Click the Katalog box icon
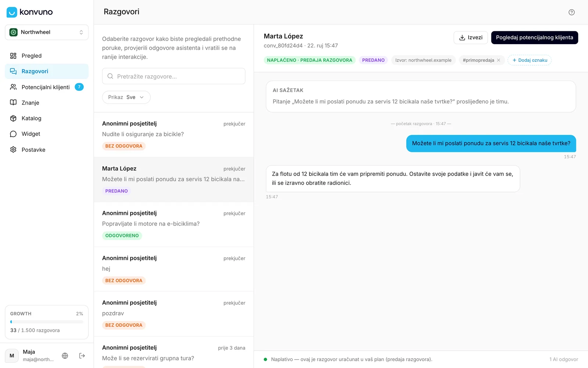The width and height of the screenshot is (588, 368). [x=13, y=118]
